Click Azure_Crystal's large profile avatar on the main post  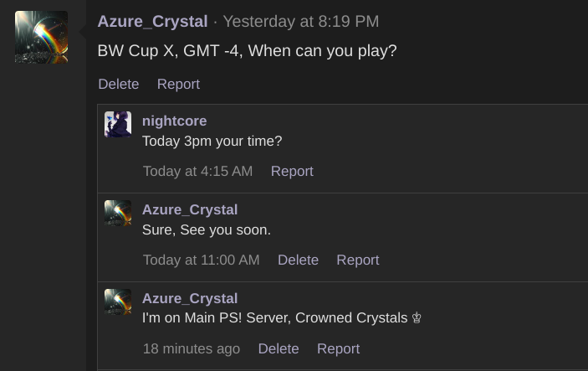[x=41, y=37]
